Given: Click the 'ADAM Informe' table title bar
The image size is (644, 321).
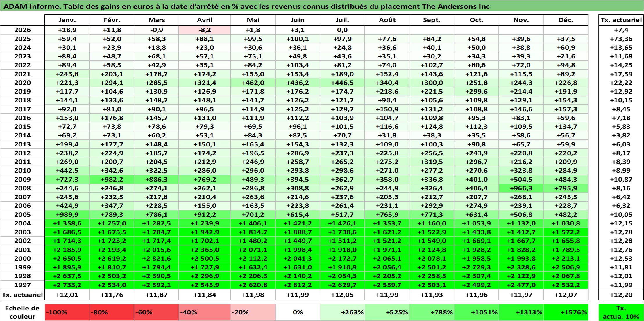Looking at the screenshot, I should (322, 6).
